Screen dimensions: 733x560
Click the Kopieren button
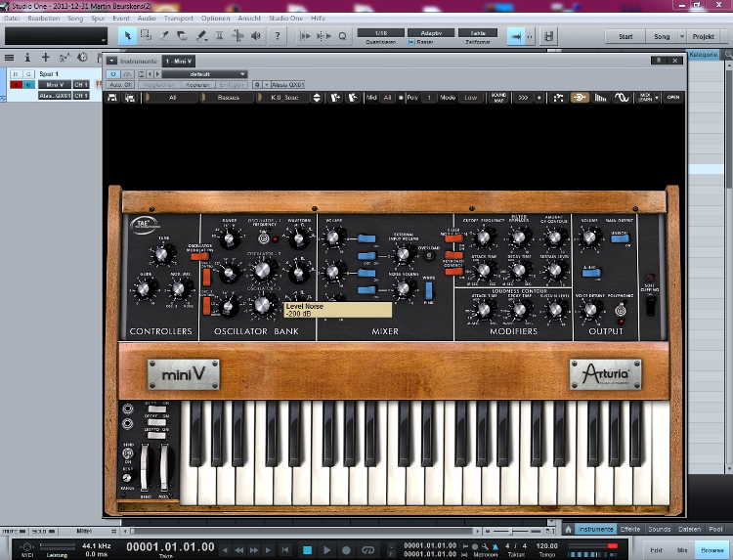197,85
